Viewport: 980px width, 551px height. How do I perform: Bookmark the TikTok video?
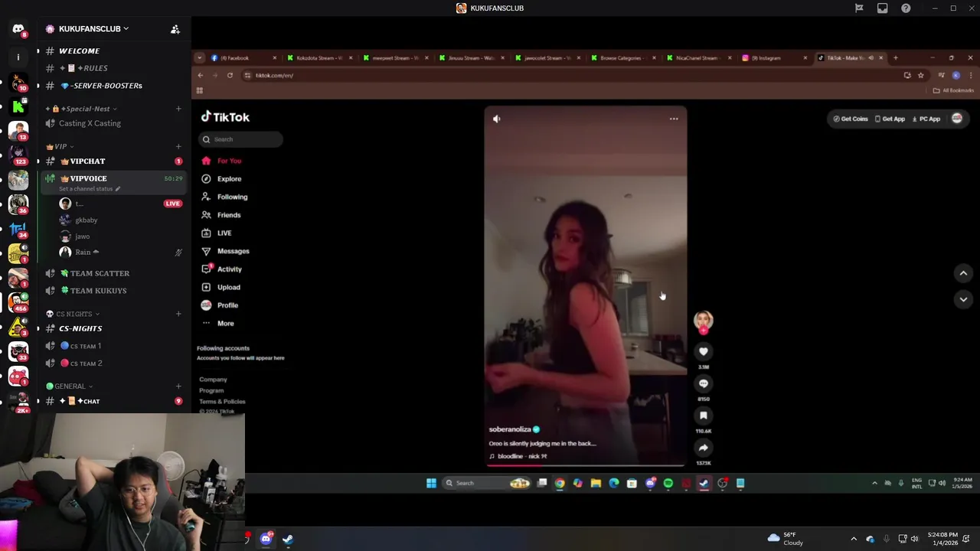tap(703, 416)
